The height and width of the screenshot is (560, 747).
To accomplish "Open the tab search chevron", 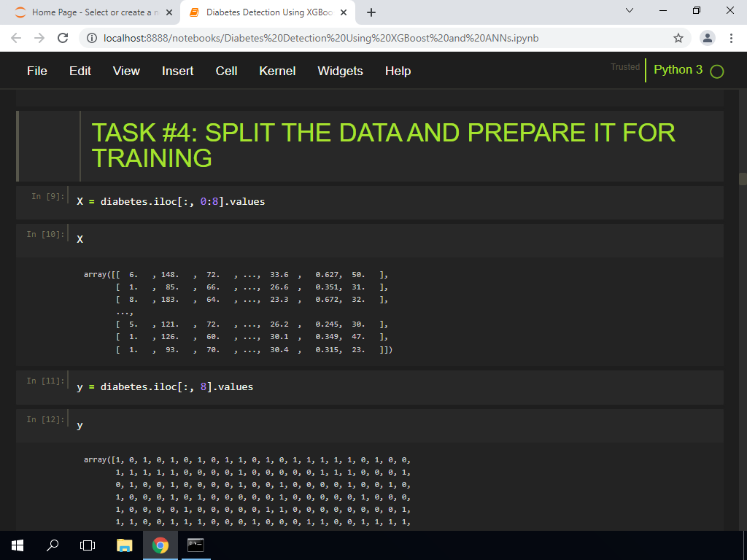I will pos(630,10).
